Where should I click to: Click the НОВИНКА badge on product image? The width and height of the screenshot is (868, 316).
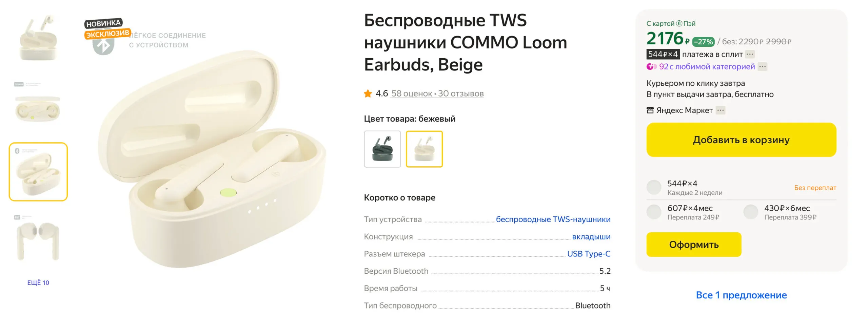(x=103, y=23)
